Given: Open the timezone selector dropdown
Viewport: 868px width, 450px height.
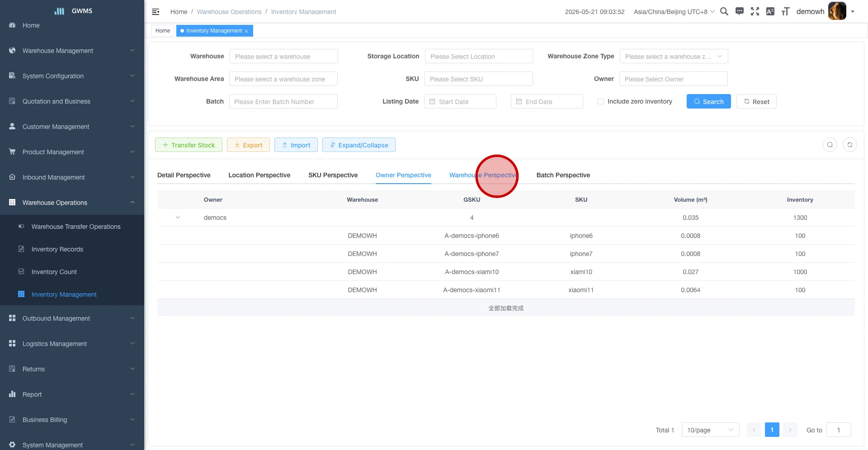Looking at the screenshot, I should (674, 12).
